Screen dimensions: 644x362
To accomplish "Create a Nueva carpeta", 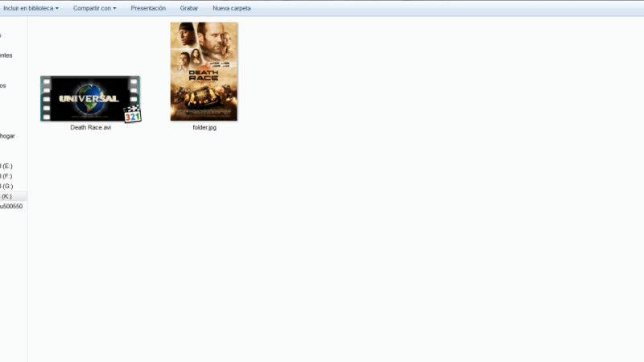I will click(x=232, y=8).
